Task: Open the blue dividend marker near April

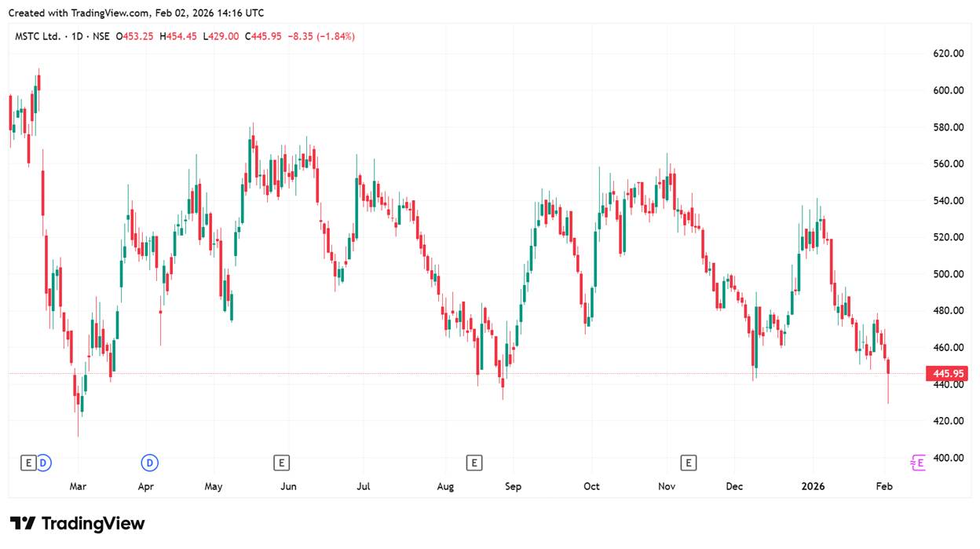Action: click(149, 463)
